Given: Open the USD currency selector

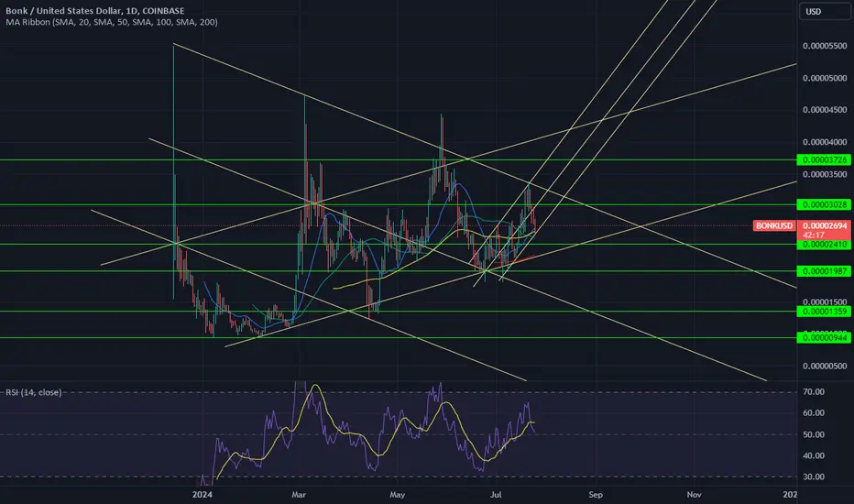Looking at the screenshot, I should 824,11.
